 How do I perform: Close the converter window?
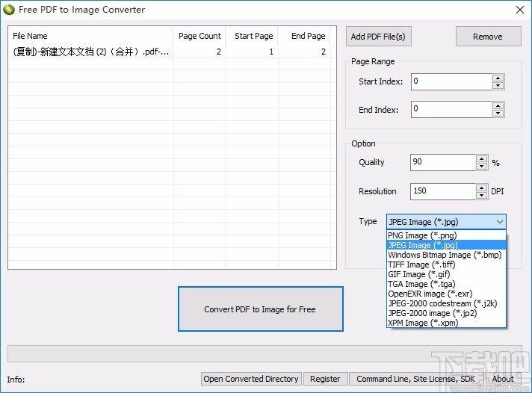coord(520,10)
